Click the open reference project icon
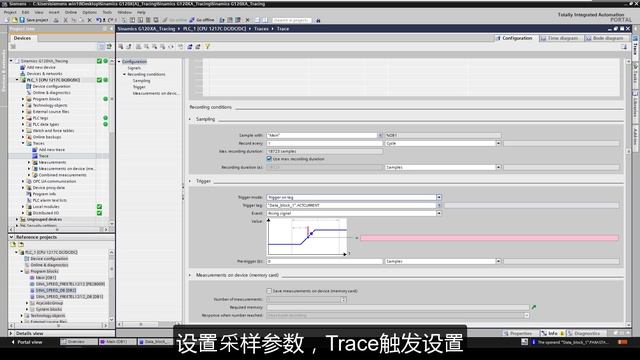 coord(13,244)
